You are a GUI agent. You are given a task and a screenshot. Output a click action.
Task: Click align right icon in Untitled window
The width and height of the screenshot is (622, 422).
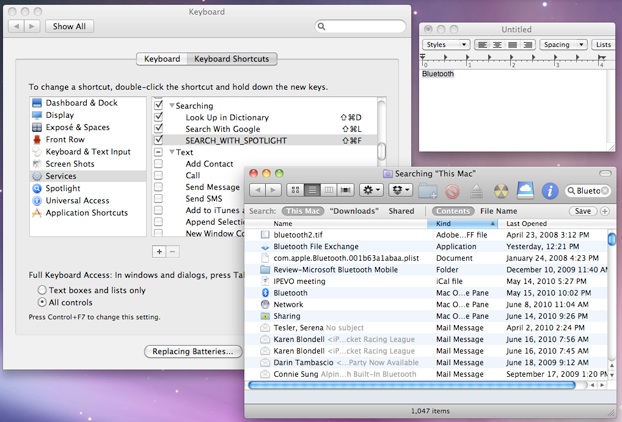coord(528,45)
